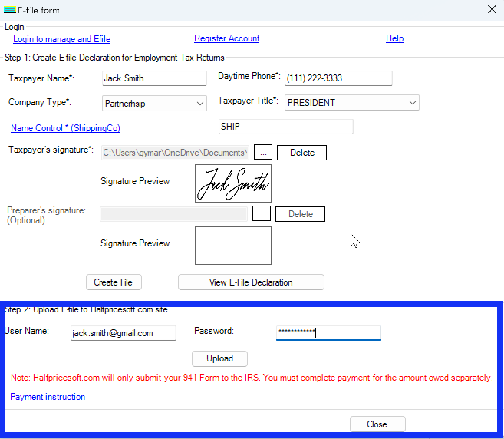Click the Upload button
Screen dimensions: 504x439
pos(219,358)
